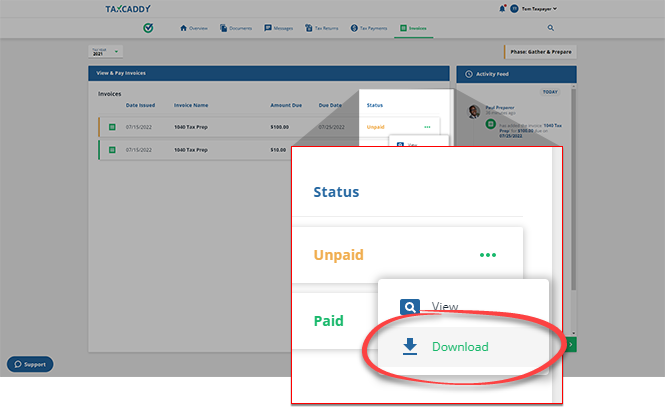Click the Activity Feed scrollbar

click(x=574, y=189)
